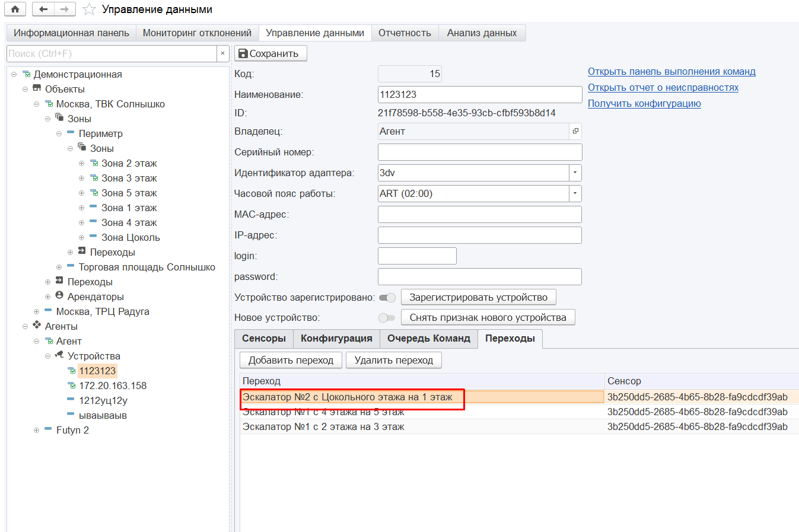799x532 pixels.
Task: Open the Идентификатор адаптера dropdown
Action: (x=575, y=173)
